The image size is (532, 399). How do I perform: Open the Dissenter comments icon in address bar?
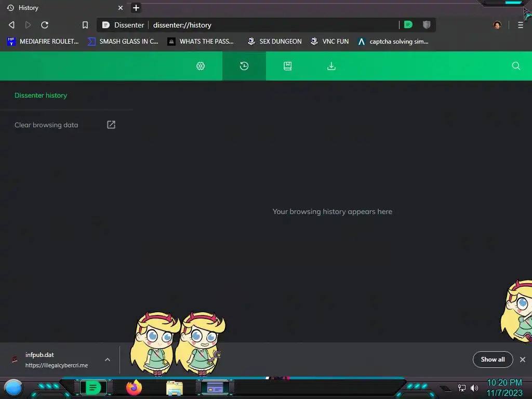pyautogui.click(x=408, y=24)
